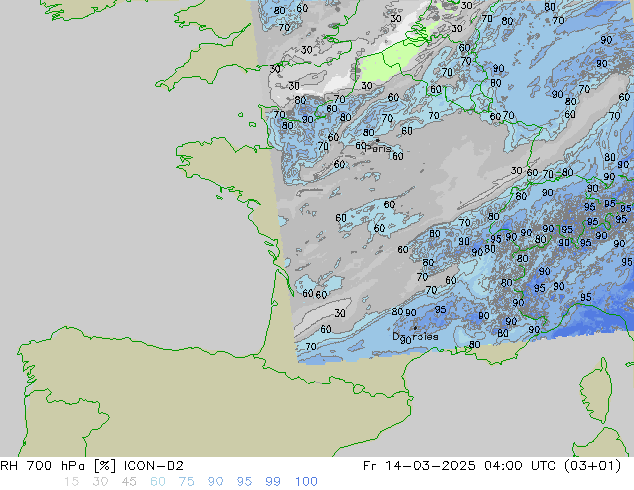Select the 75 value in the bottom legend

tap(186, 482)
